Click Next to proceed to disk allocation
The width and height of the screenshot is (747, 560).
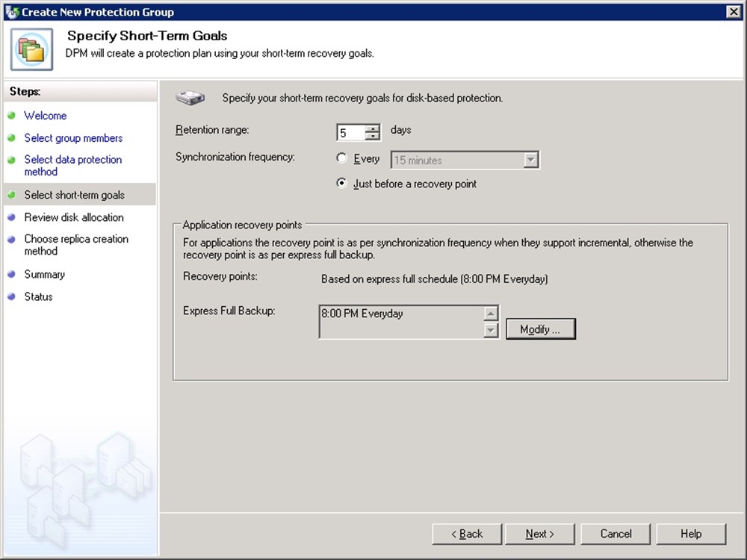click(x=539, y=534)
